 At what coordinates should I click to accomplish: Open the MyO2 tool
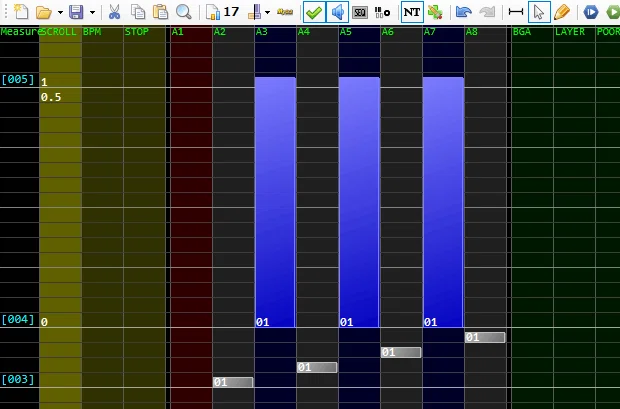pyautogui.click(x=285, y=12)
